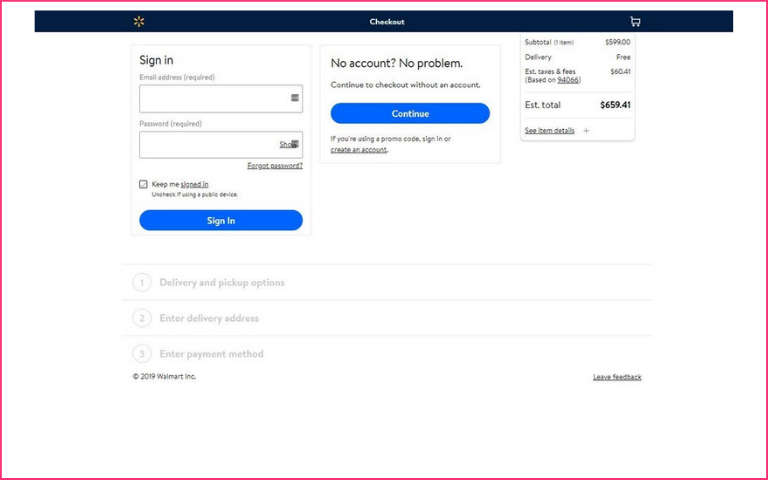The image size is (768, 480).
Task: Click the blue Sign In button
Action: coord(221,220)
